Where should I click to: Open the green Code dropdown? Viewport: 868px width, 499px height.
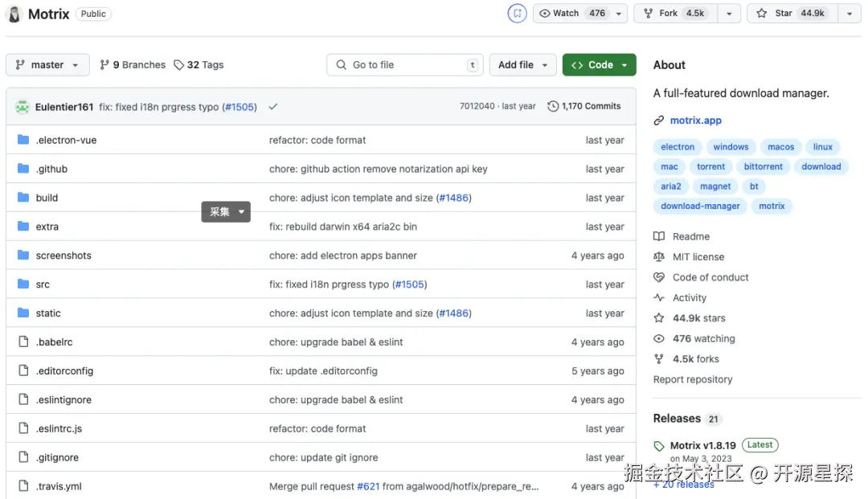tap(599, 65)
